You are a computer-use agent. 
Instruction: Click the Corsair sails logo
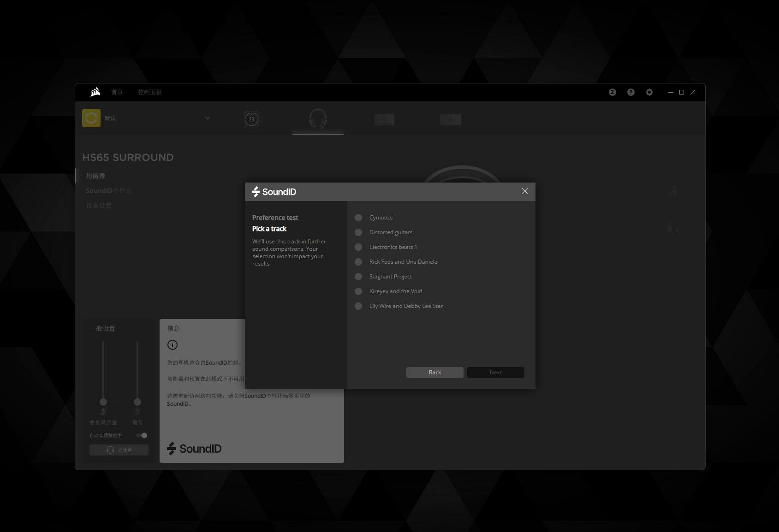[x=95, y=92]
